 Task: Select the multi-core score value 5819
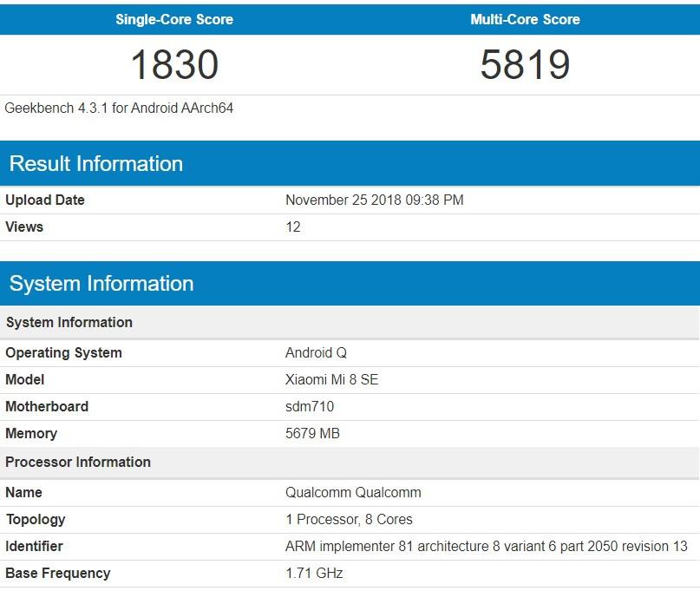tap(525, 65)
